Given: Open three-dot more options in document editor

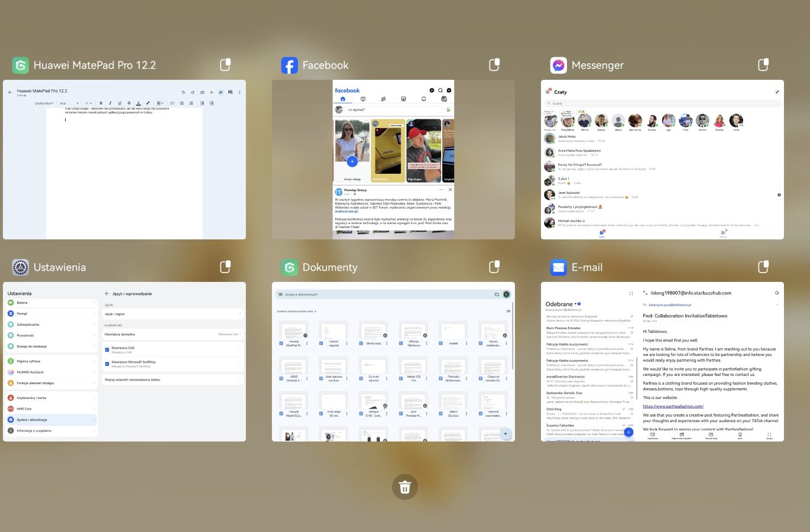Looking at the screenshot, I should point(239,92).
